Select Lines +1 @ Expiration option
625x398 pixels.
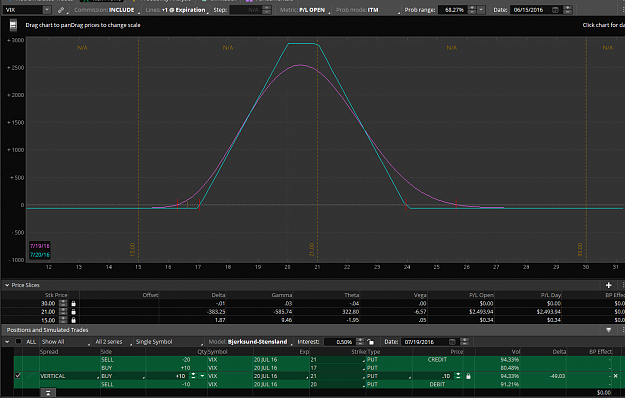coord(177,10)
